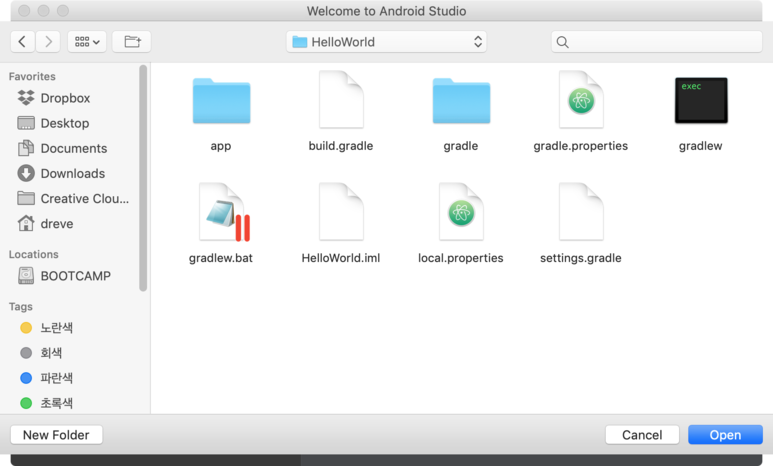Select the gray 회색 tag
Image resolution: width=773 pixels, height=466 pixels.
(41, 353)
